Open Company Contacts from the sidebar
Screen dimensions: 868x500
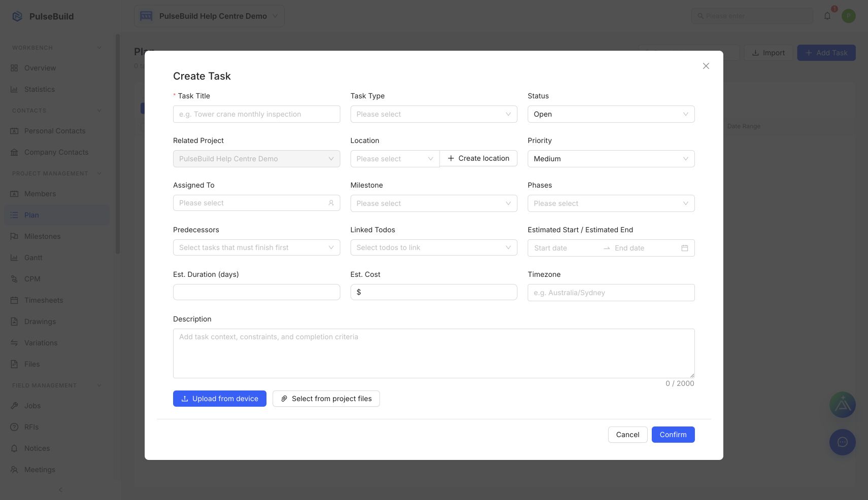click(57, 152)
